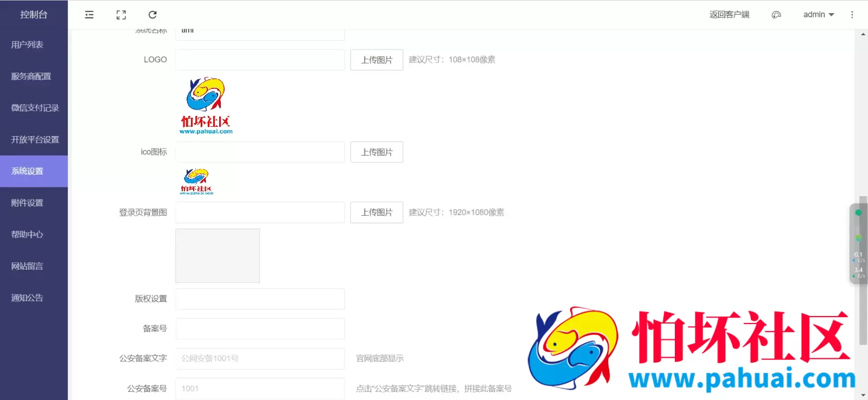Screen dimensions: 868x400
Task: Open the vertical three-dot more menu
Action: 852,15
